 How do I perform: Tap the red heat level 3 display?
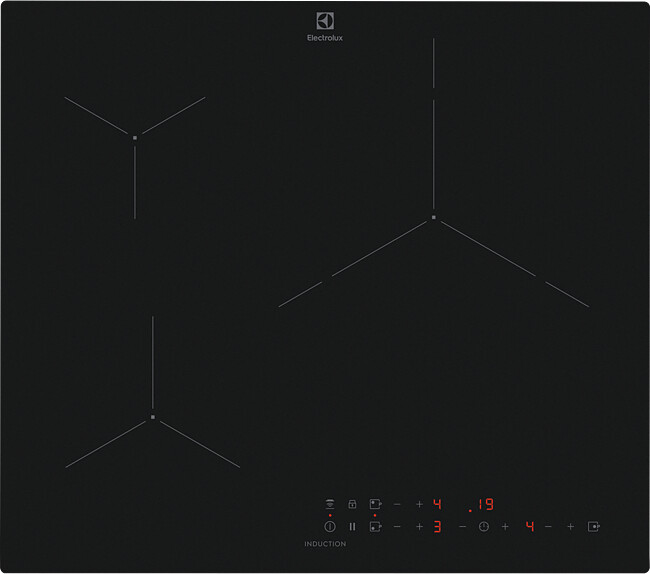tap(437, 526)
